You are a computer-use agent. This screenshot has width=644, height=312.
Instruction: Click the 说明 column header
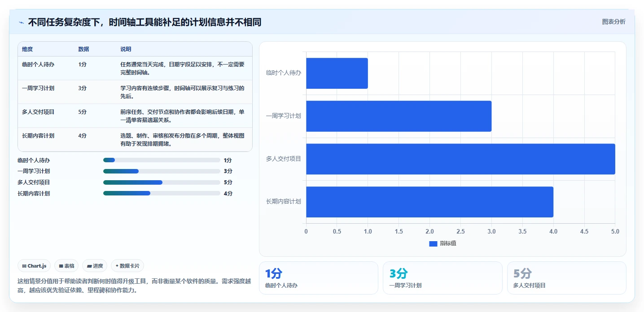point(126,49)
